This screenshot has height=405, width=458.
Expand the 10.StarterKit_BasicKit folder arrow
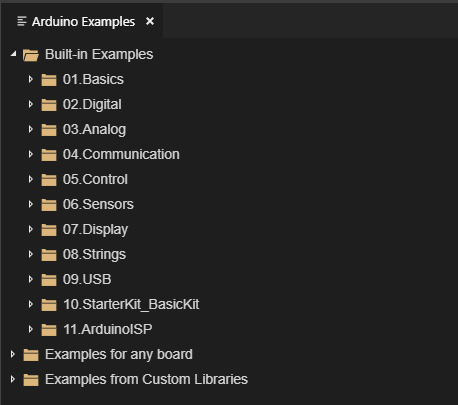click(x=31, y=304)
